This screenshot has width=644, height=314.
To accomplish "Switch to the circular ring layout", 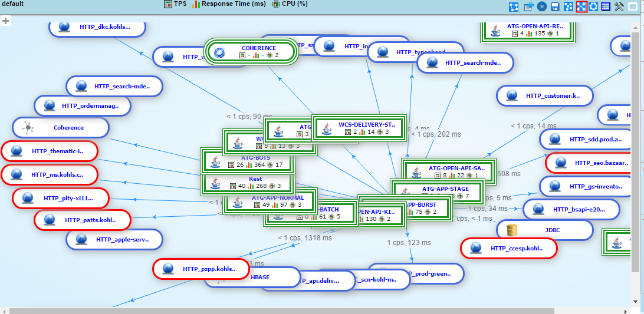I will pyautogui.click(x=593, y=6).
